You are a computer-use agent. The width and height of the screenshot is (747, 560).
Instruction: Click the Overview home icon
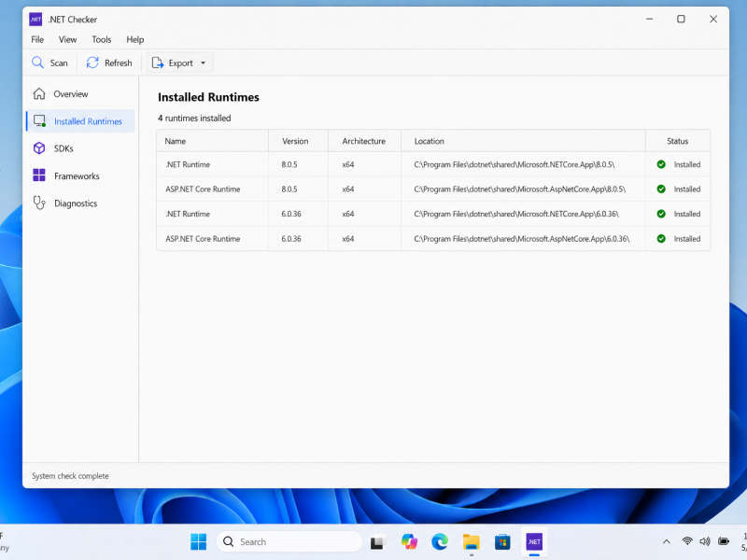[x=39, y=94]
